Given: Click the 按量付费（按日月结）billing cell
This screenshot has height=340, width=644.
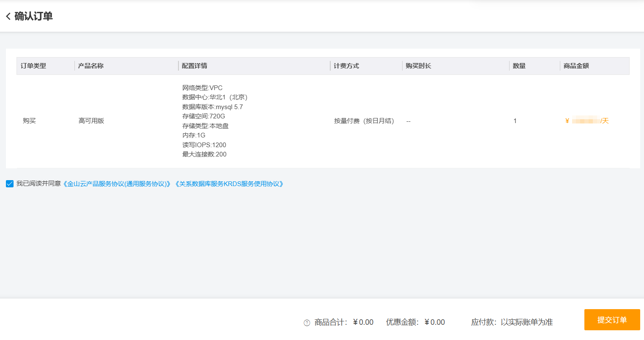Looking at the screenshot, I should [x=364, y=121].
